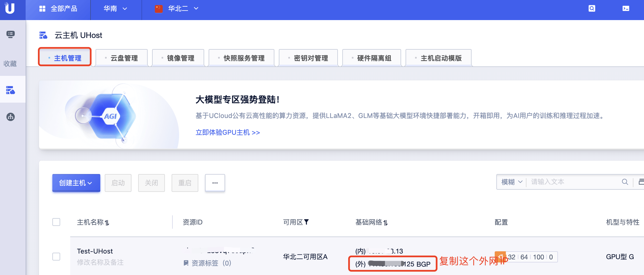Click 修改名称及备注 under Test-UHost

tap(100, 262)
